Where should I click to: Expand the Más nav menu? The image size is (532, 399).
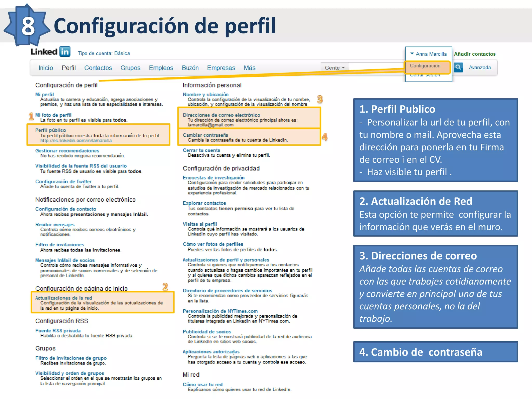pos(249,68)
